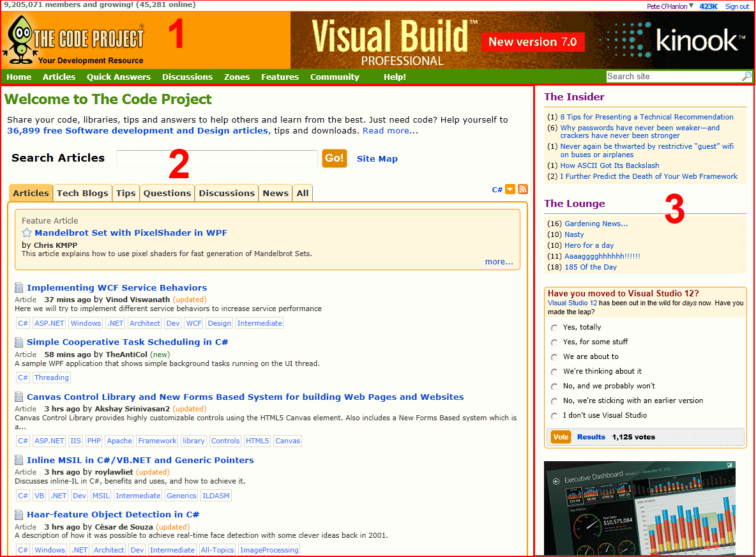This screenshot has height=557, width=756.
Task: Select 'We're thinking about it' radio button
Action: coord(554,372)
